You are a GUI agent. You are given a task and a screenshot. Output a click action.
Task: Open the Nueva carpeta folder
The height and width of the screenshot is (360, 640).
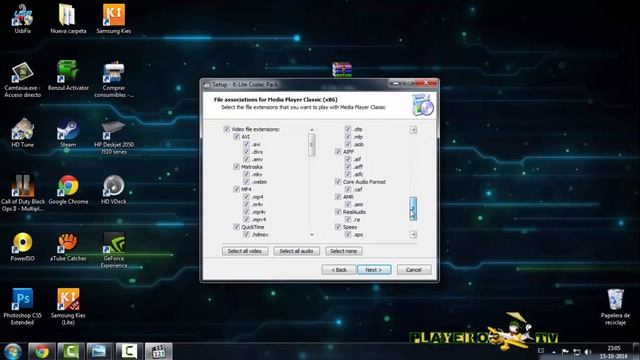point(68,19)
